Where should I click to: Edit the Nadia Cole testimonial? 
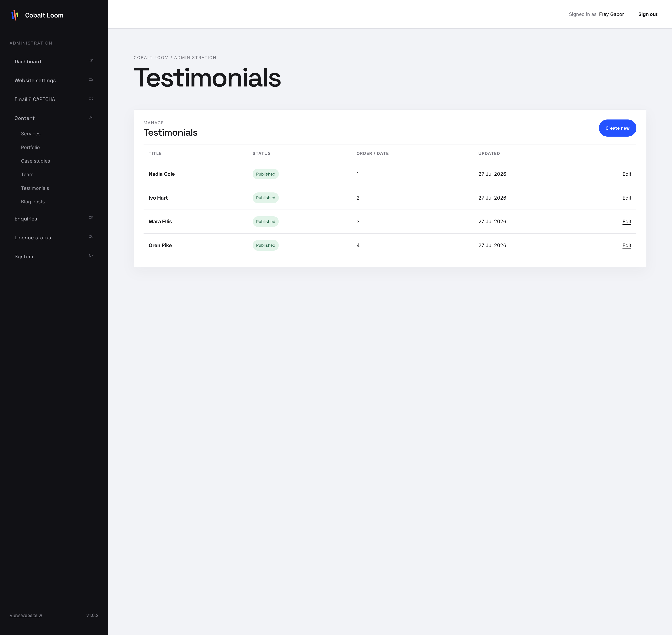627,174
